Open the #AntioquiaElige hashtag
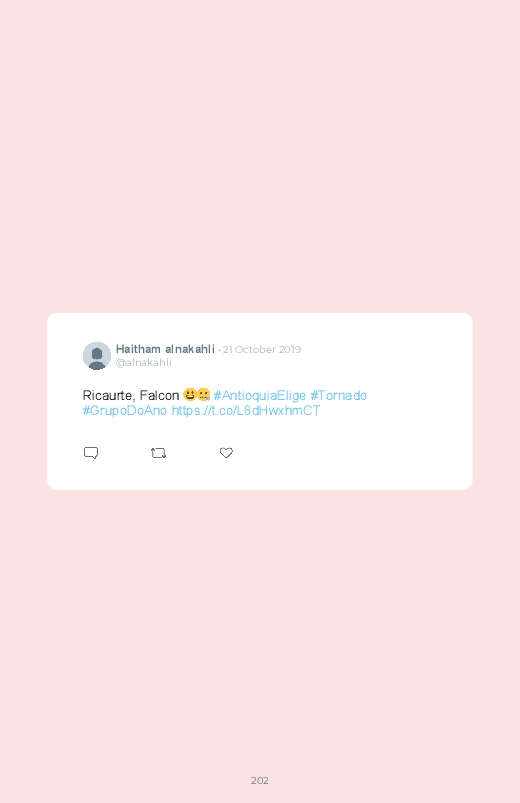 coord(259,395)
